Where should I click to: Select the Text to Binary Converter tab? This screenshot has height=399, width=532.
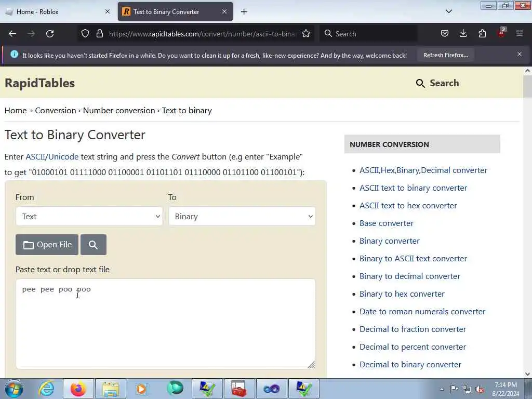pos(175,11)
